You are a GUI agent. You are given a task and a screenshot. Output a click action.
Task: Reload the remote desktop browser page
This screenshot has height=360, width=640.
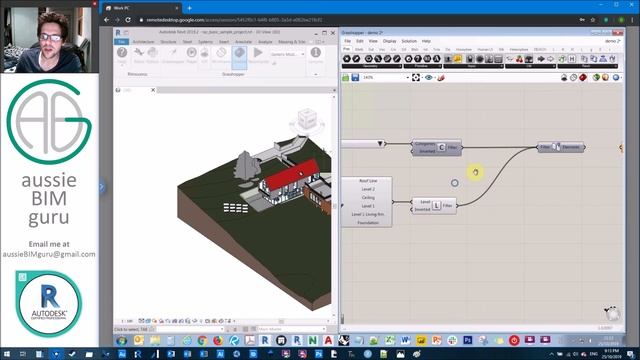(128, 20)
